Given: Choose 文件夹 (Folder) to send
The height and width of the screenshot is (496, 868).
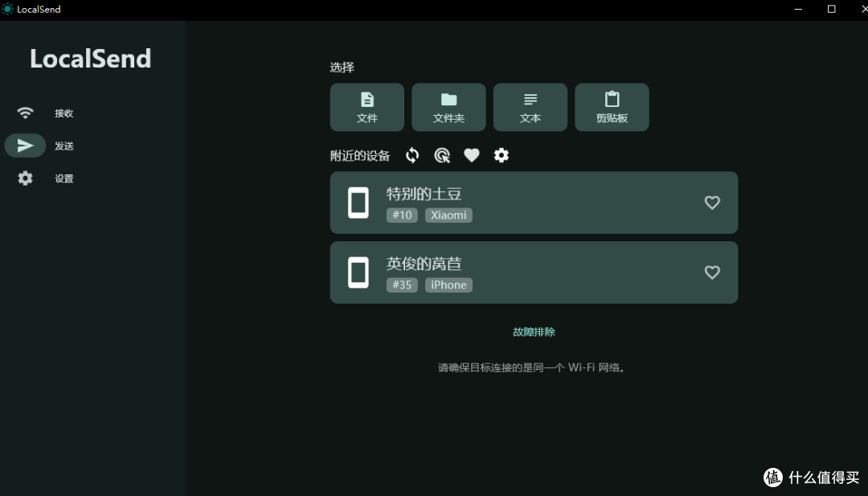Looking at the screenshot, I should (448, 108).
